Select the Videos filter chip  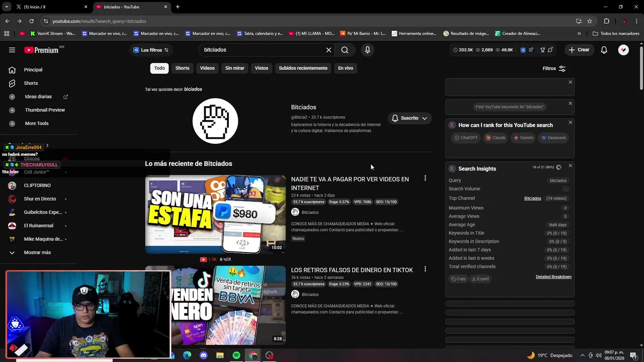207,68
